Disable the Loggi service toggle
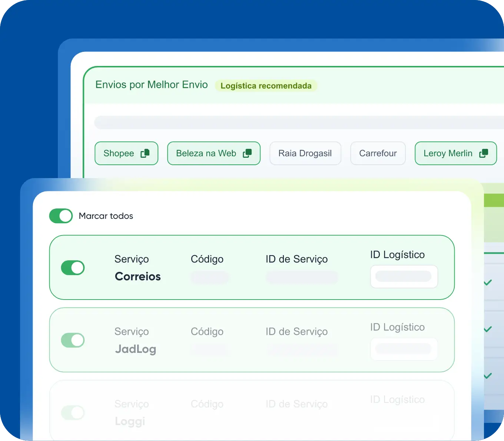The width and height of the screenshot is (504, 441). [x=73, y=412]
